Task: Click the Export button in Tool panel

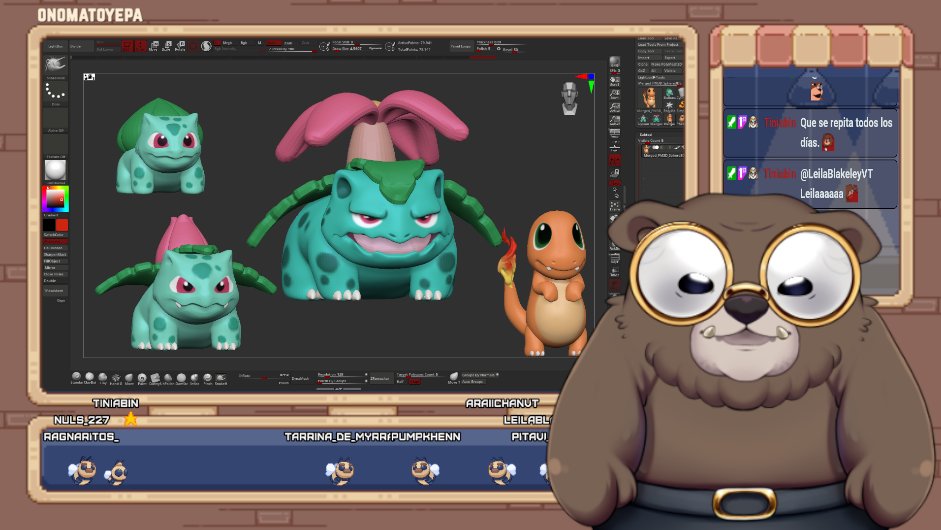Action: click(x=673, y=58)
